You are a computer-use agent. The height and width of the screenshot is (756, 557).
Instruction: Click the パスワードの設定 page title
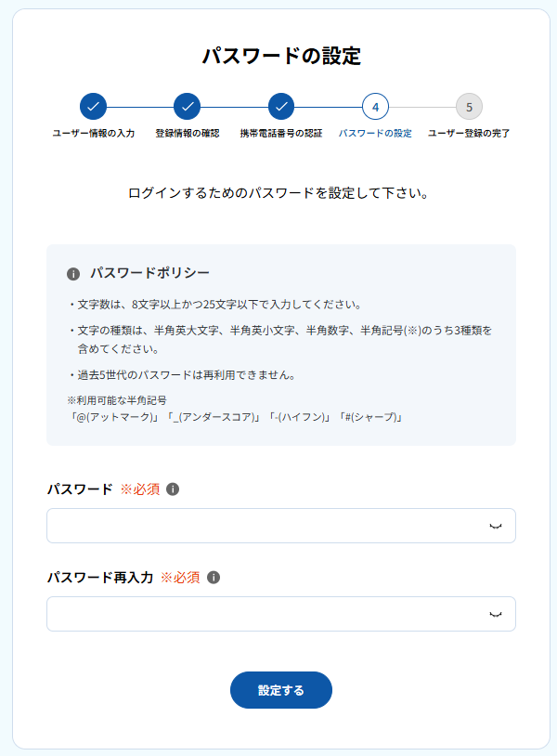coord(281,56)
